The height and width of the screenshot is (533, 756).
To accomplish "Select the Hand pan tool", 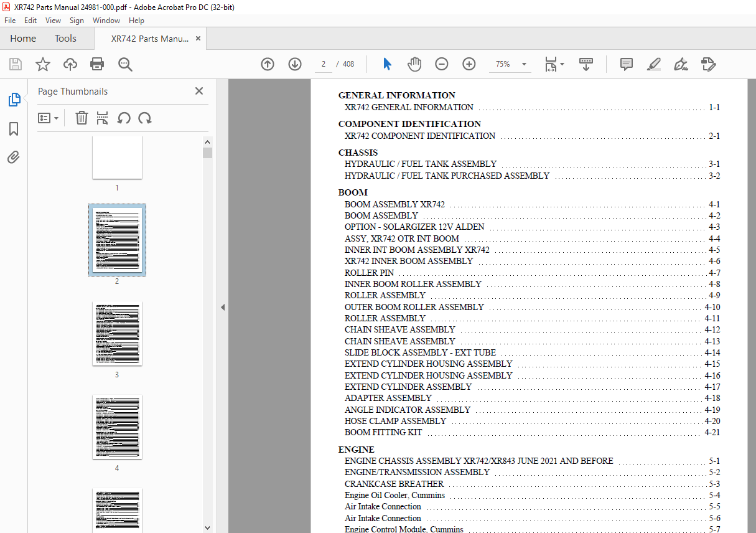I will [414, 64].
